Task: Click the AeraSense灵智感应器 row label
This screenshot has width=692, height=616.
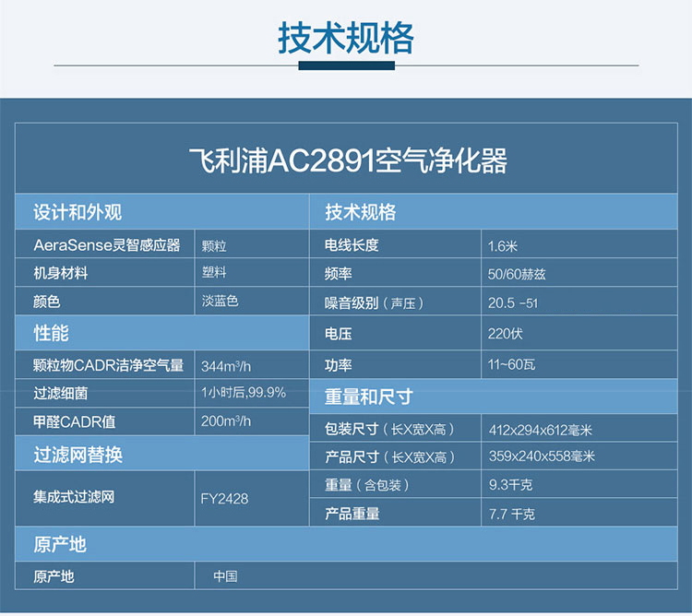Action: [x=107, y=245]
